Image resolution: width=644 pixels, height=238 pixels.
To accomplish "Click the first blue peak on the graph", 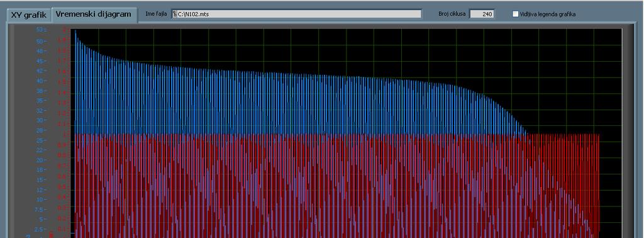I will [75, 31].
